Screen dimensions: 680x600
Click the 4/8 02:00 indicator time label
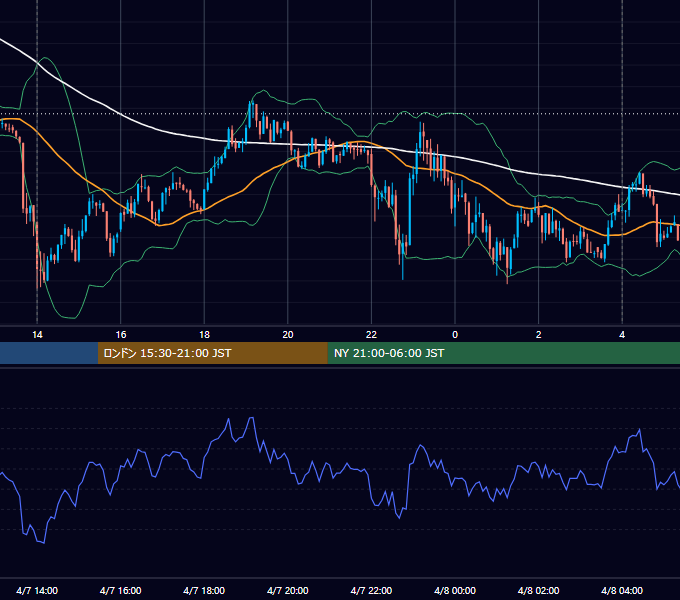tap(538, 590)
